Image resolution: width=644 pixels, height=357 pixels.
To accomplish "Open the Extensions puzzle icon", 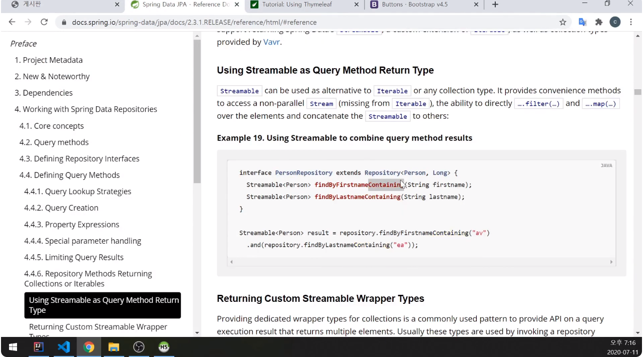I will (599, 22).
